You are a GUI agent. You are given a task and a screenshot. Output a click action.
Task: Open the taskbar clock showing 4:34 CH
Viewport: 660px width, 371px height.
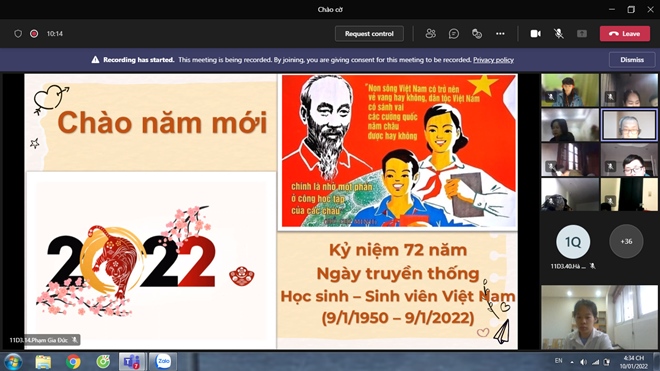pyautogui.click(x=633, y=362)
